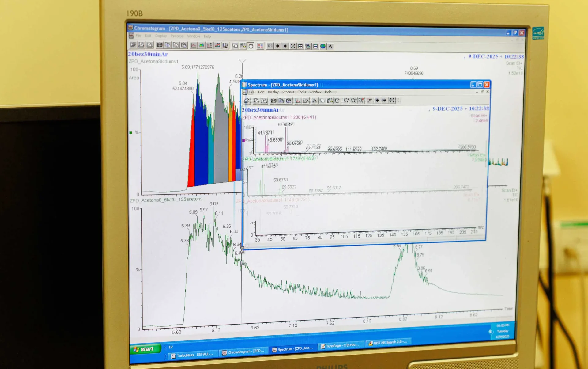
Task: Click the triangle cursor marker above upper chromatogram
Action: (x=242, y=61)
